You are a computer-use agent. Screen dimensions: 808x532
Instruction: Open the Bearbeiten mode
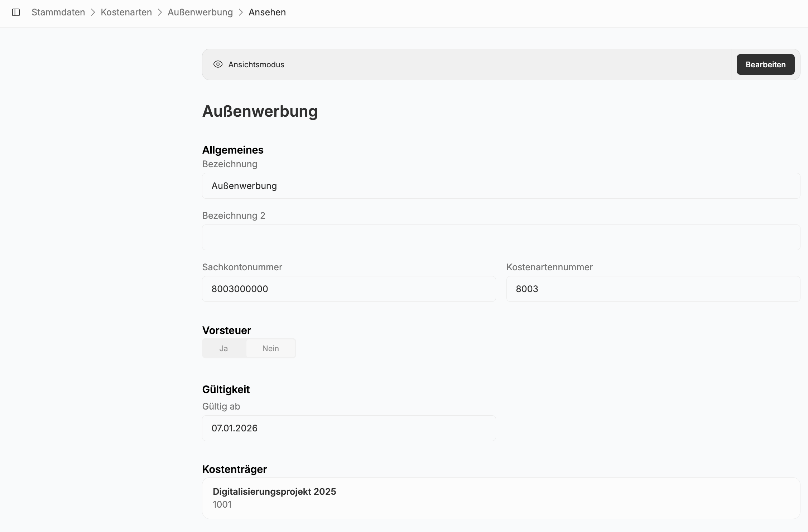(765, 64)
